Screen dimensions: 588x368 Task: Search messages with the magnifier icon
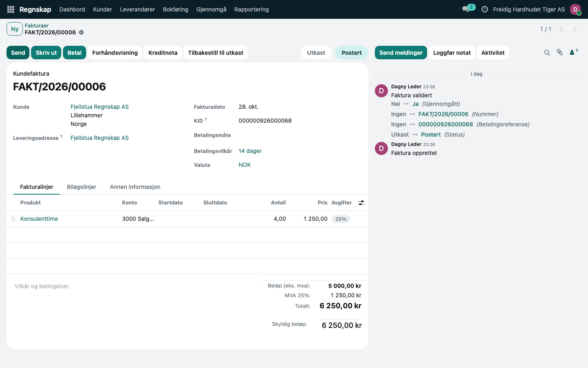(x=547, y=53)
